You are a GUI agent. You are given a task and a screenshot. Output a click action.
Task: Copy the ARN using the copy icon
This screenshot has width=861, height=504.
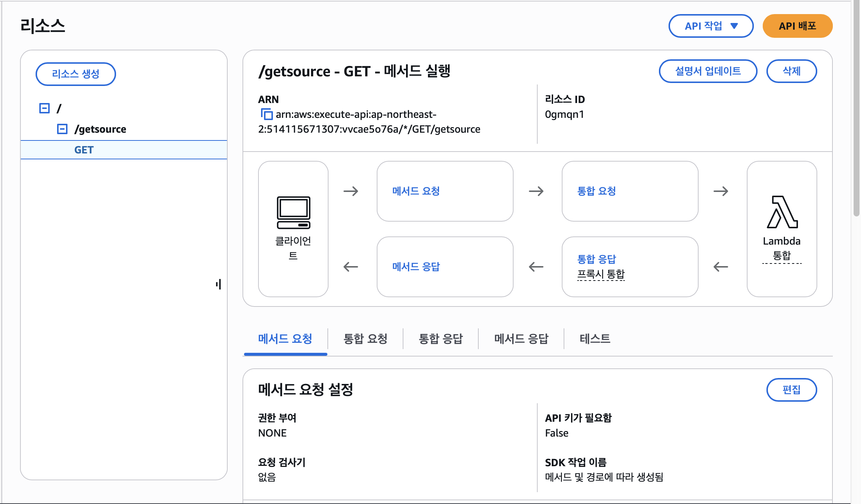(x=267, y=114)
